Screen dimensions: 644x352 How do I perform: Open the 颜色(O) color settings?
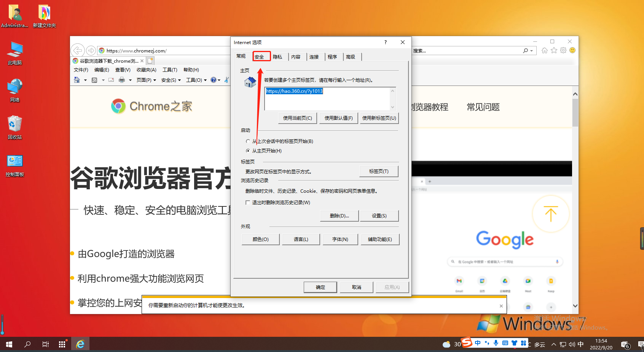tap(260, 239)
